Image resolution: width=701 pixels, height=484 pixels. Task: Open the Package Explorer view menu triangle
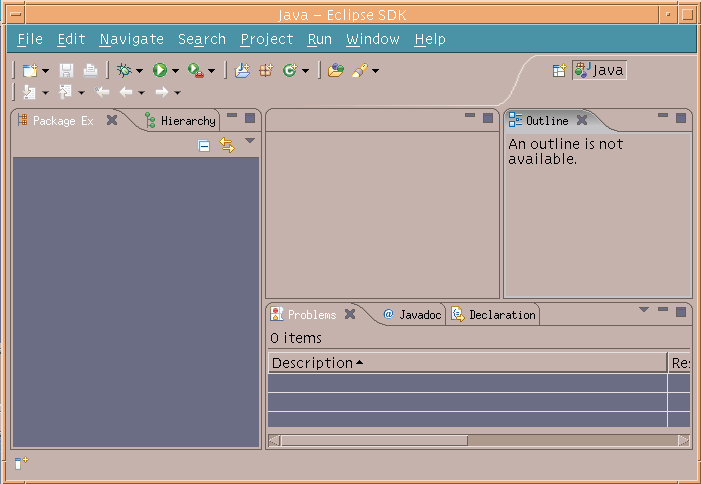pyautogui.click(x=250, y=141)
